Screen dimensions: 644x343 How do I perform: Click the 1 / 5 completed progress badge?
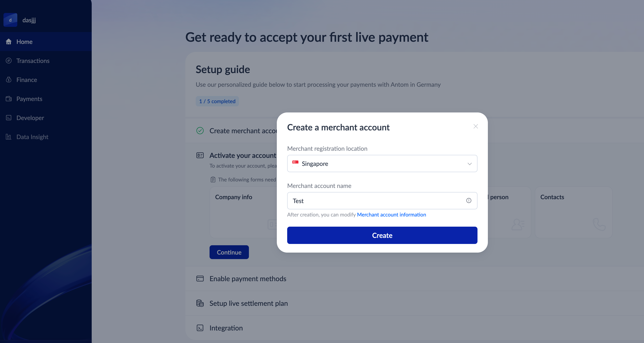tap(217, 101)
